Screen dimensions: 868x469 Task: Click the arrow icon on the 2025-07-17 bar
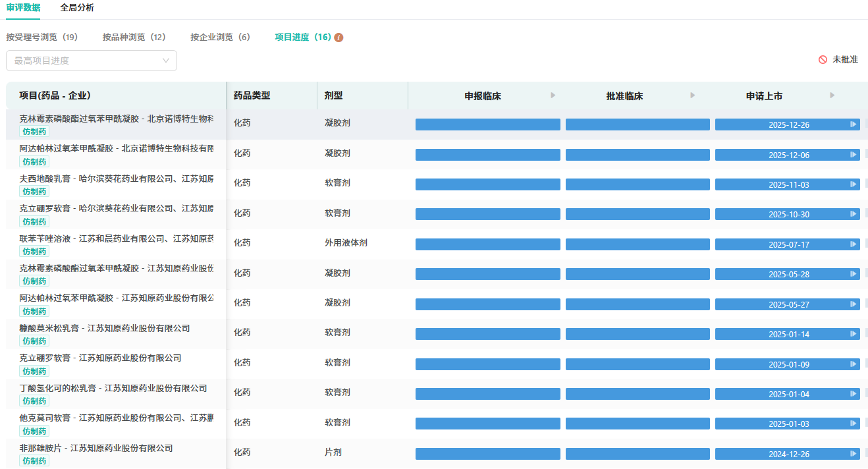(854, 244)
